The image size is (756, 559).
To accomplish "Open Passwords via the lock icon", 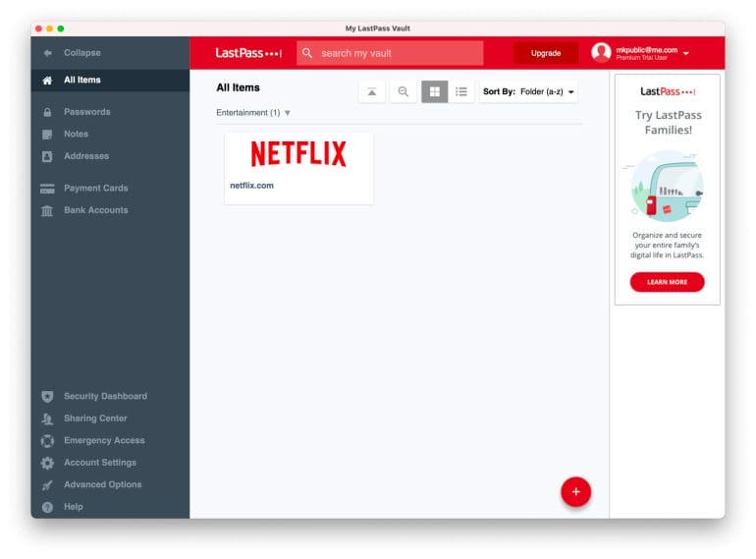I will 47,112.
